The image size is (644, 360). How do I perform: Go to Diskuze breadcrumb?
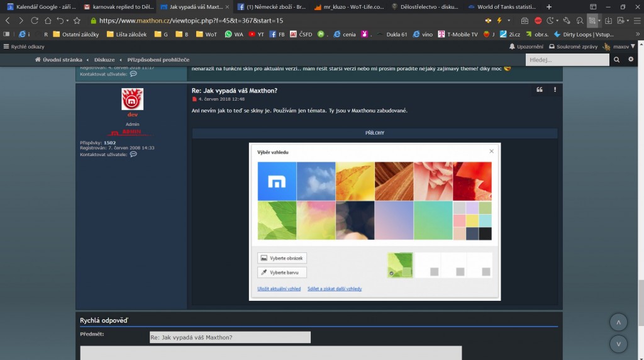(x=104, y=60)
